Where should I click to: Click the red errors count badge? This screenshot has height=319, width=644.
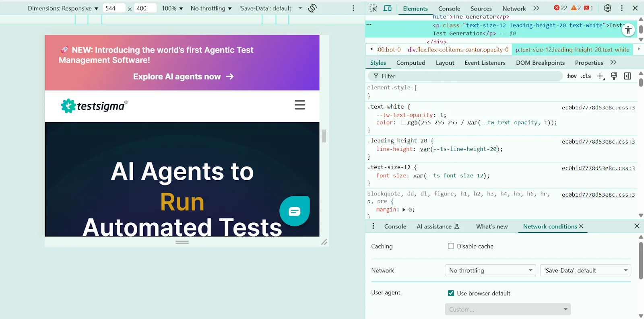click(x=560, y=8)
